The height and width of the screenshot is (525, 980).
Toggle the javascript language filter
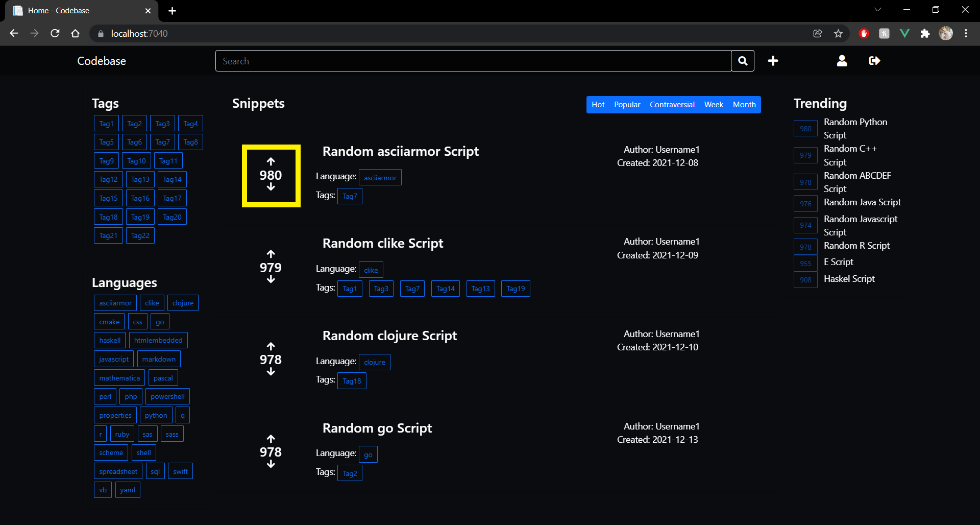click(113, 359)
